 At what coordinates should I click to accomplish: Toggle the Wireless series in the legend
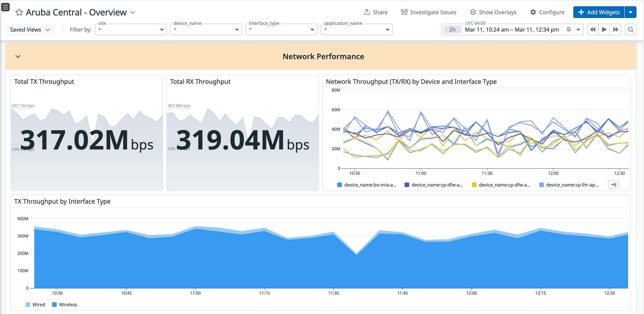(x=54, y=305)
